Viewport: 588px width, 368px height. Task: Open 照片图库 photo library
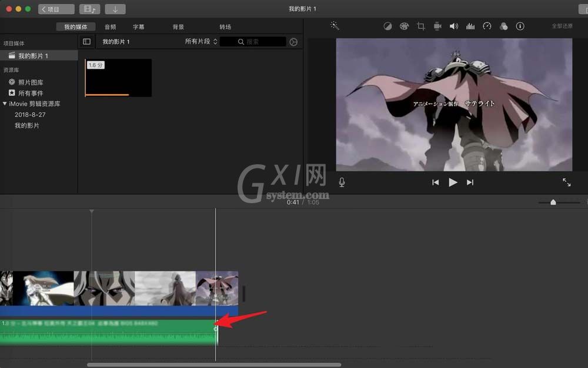point(26,82)
